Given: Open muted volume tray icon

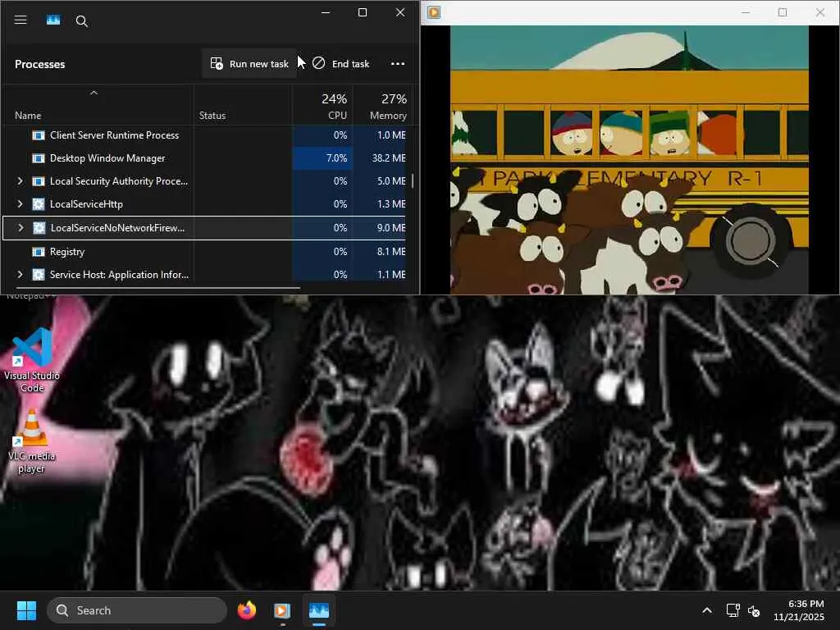Looking at the screenshot, I should click(x=754, y=610).
